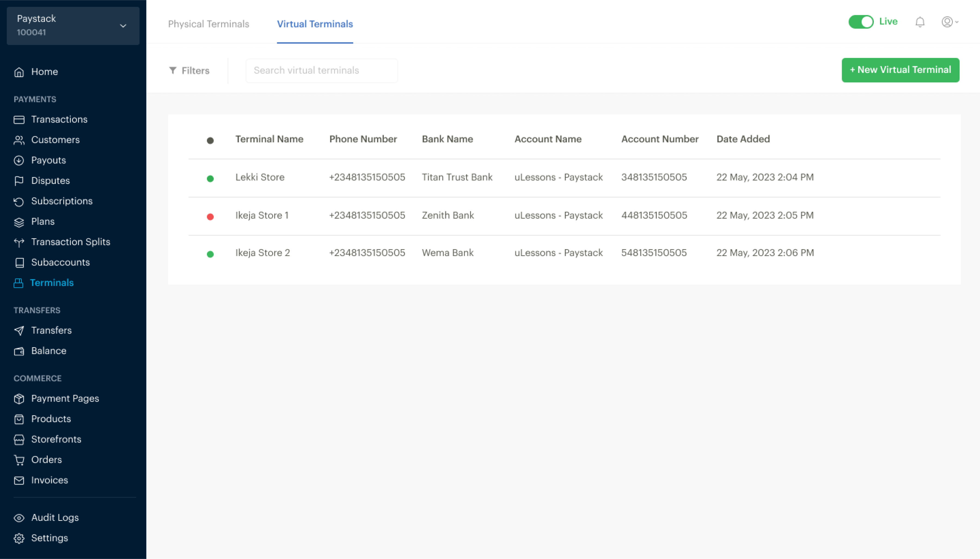Image resolution: width=980 pixels, height=559 pixels.
Task: Click the Orders cart icon
Action: (x=19, y=460)
